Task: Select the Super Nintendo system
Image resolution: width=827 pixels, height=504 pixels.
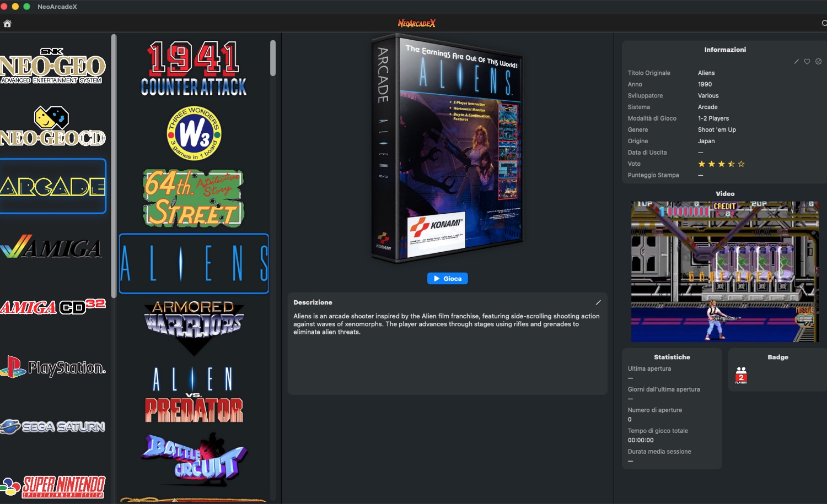Action: 53,487
